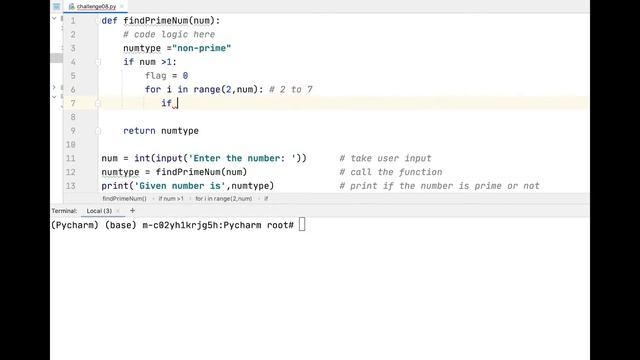Viewport: 640px width, 360px height.
Task: Click the empty line 8 in the editor
Action: coord(343,117)
